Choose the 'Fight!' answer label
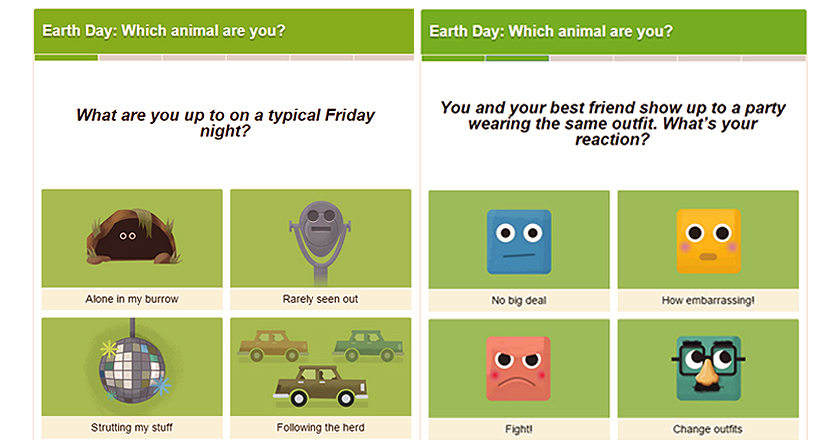This screenshot has width=840, height=440. point(519,429)
